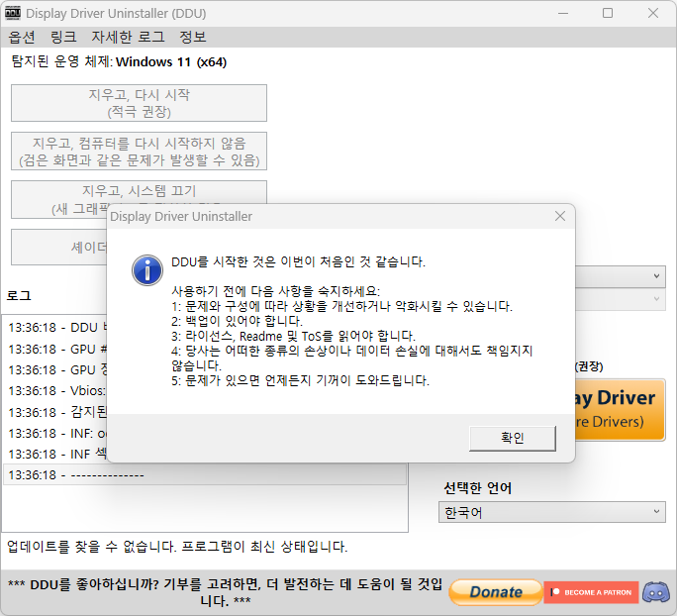Select the log line starting 'Vbios:'
677x616 pixels.
(x=56, y=391)
